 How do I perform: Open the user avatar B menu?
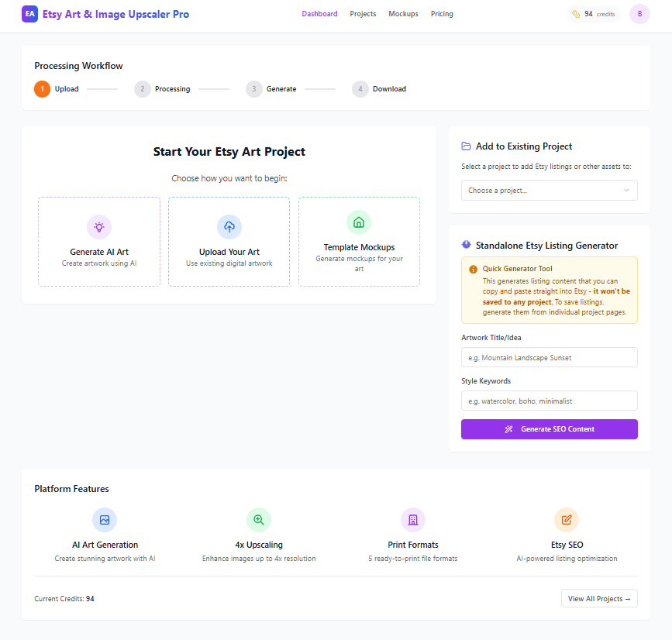639,14
